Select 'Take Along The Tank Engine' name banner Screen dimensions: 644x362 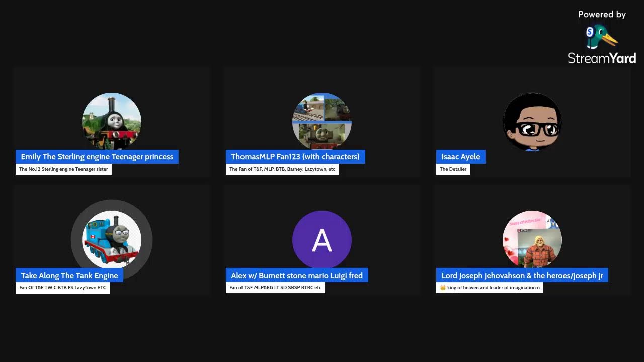pyautogui.click(x=69, y=276)
